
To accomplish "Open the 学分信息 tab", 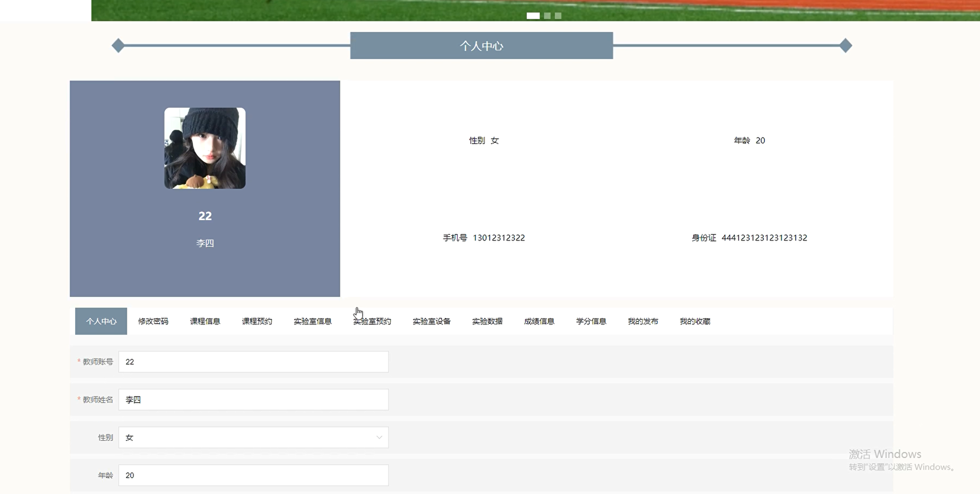I will [591, 321].
